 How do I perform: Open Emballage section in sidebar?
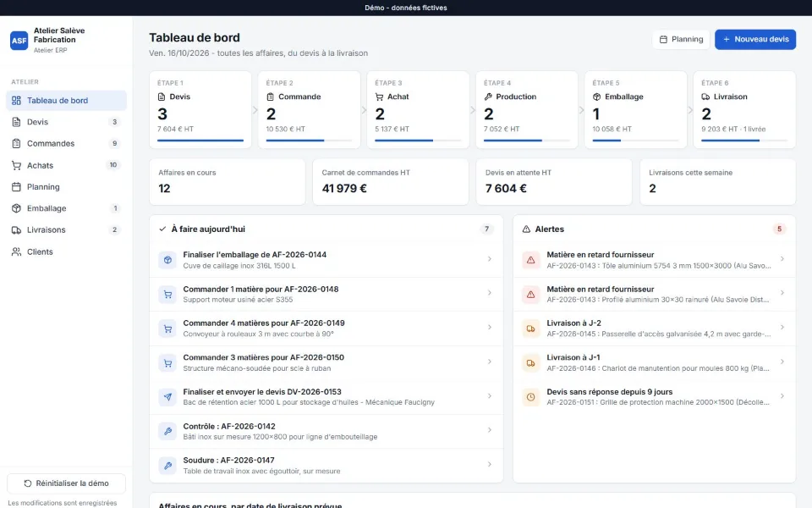tap(66, 208)
